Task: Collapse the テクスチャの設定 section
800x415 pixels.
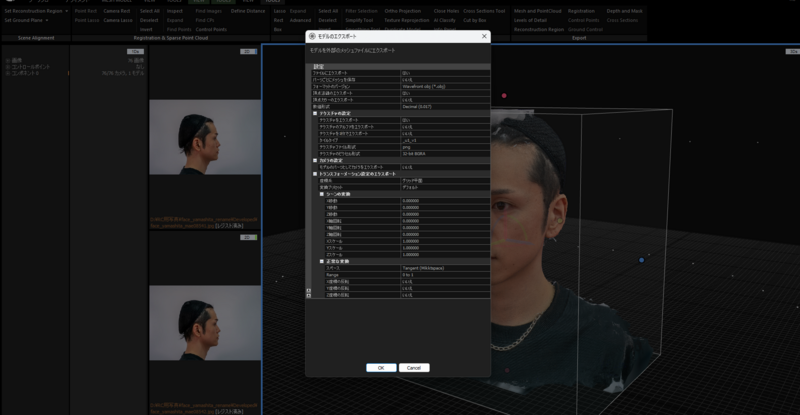Action: point(315,113)
